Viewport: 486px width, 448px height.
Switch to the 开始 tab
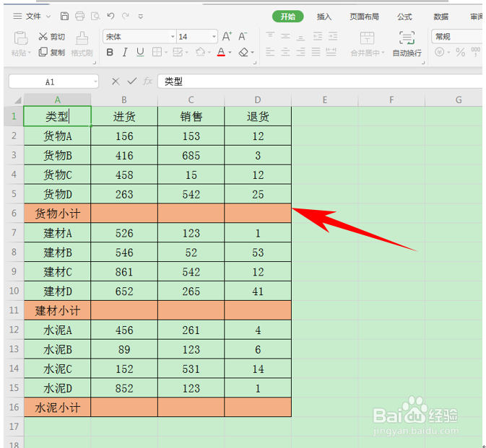pyautogui.click(x=287, y=17)
